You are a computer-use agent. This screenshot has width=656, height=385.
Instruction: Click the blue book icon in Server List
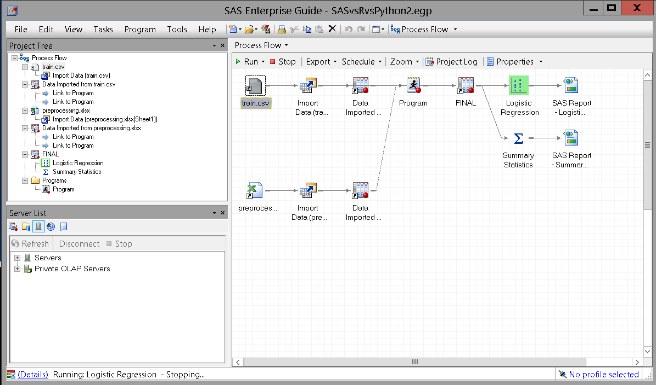pos(63,226)
